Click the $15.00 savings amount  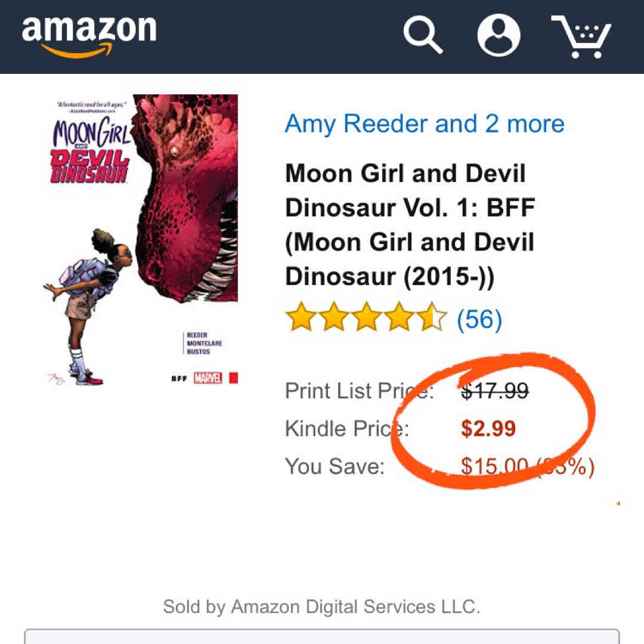click(x=495, y=466)
